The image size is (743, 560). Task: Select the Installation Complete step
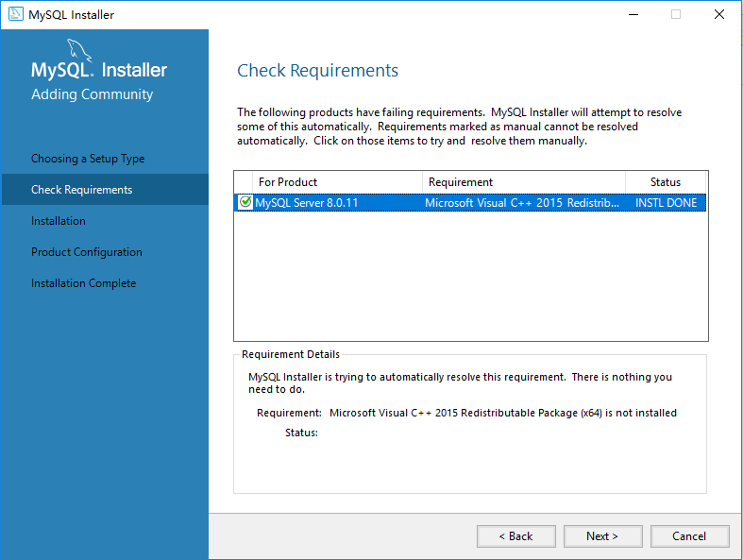click(83, 283)
